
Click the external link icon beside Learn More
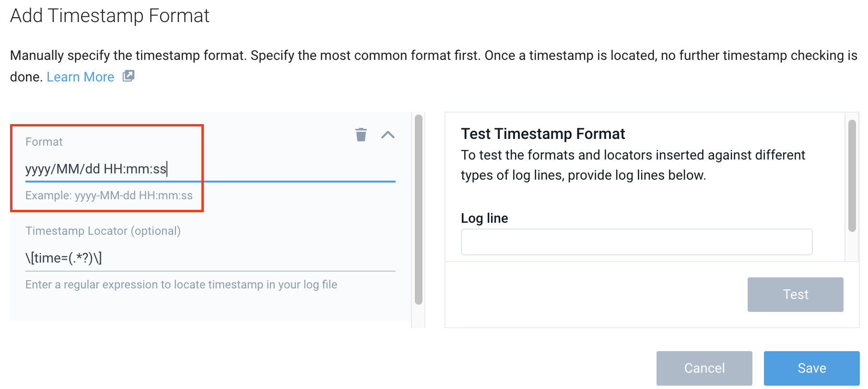coord(129,76)
